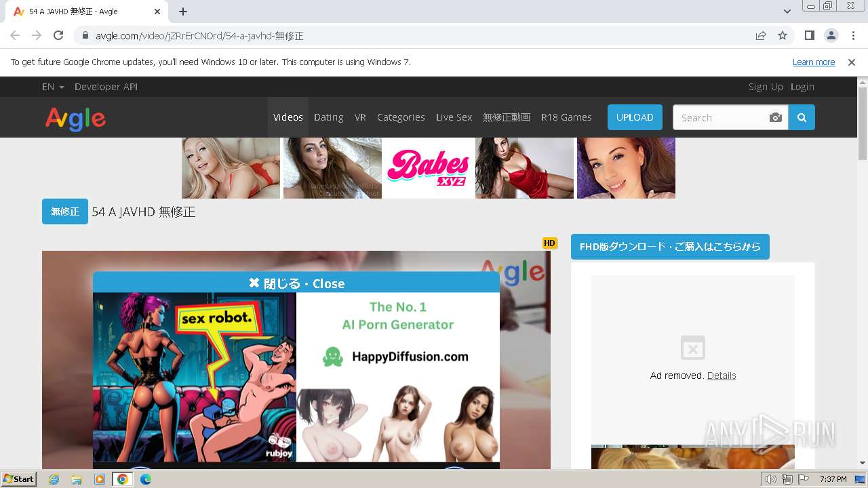The image size is (868, 488).
Task: Open the side panel icon in Chrome
Action: coord(809,35)
